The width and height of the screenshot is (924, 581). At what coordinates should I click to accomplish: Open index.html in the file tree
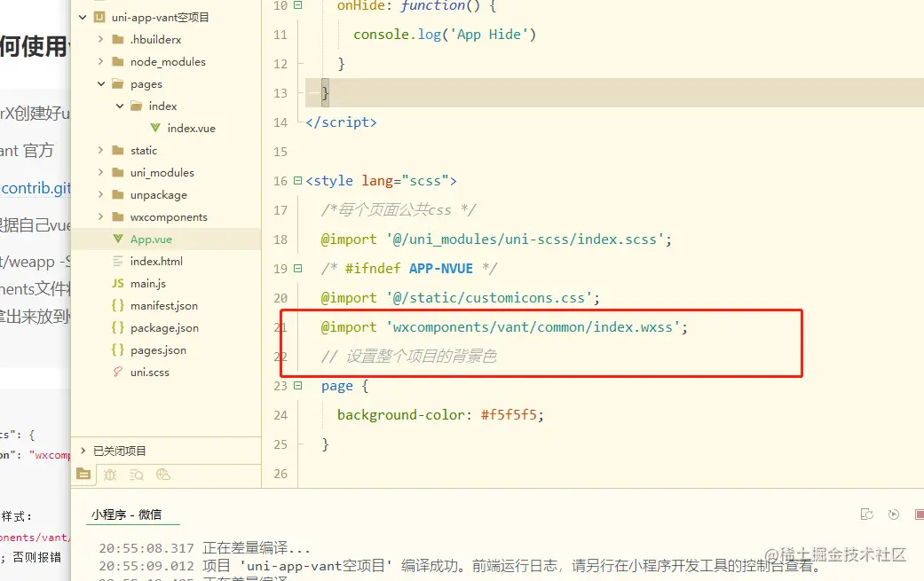point(156,261)
